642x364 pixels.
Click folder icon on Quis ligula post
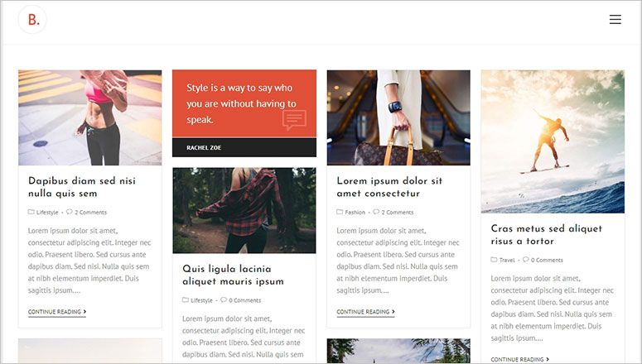(x=185, y=299)
